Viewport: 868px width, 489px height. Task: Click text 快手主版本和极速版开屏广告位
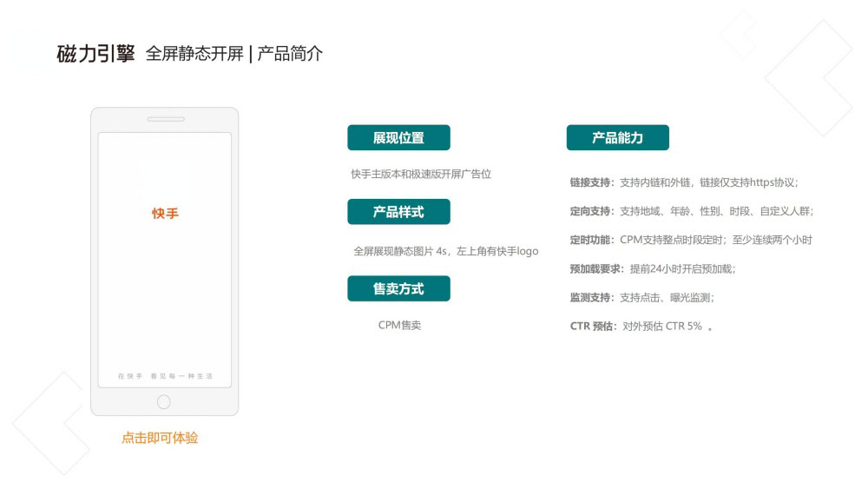(421, 174)
